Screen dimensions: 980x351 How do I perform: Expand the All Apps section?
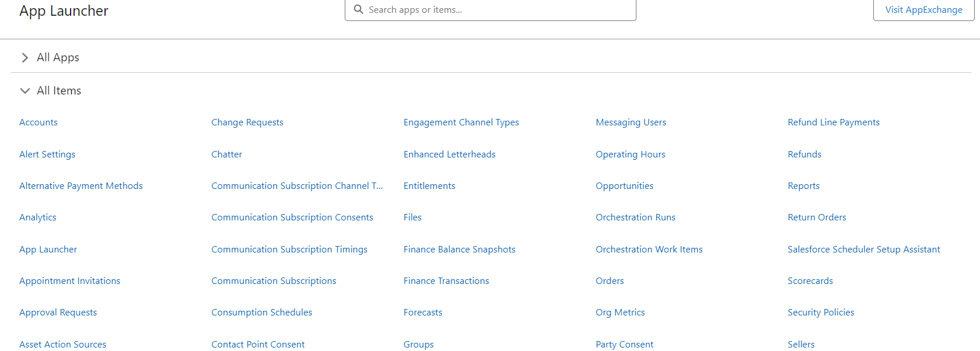[x=24, y=58]
